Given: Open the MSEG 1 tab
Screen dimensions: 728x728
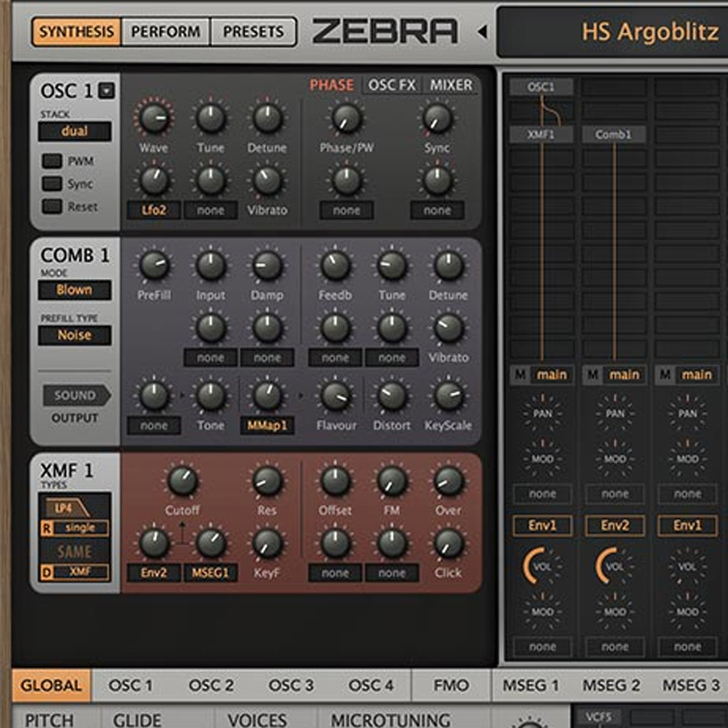Looking at the screenshot, I should coord(530,686).
